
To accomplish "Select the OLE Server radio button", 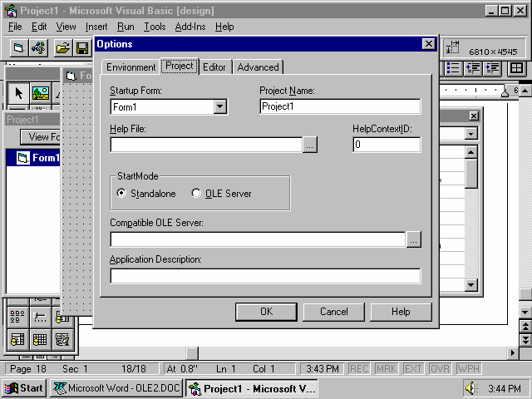I will coord(197,194).
